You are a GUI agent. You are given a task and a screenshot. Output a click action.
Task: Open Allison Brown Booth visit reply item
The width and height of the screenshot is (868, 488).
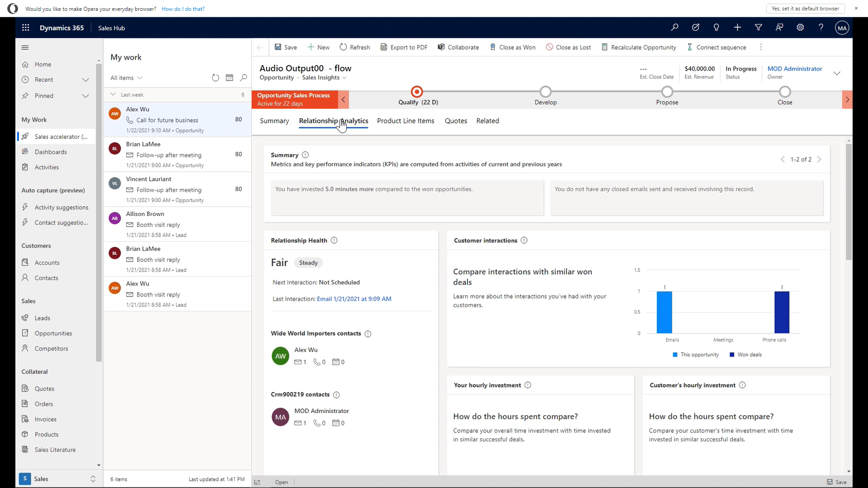coord(177,224)
